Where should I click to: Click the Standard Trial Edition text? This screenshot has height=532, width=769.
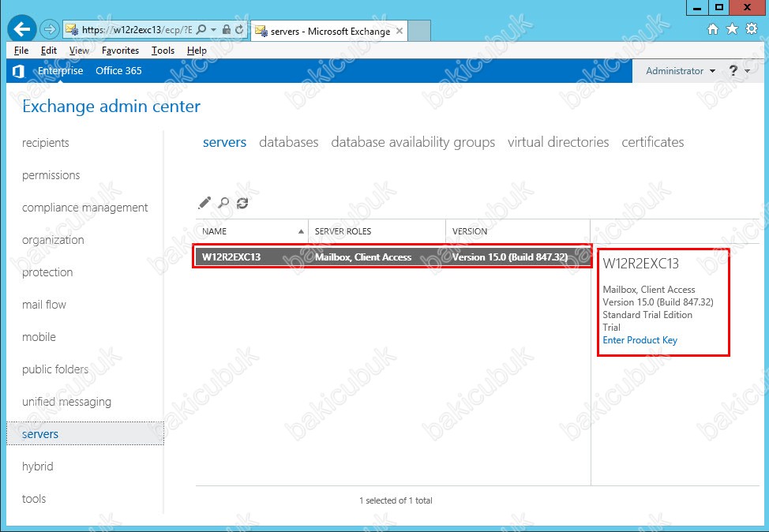(647, 315)
